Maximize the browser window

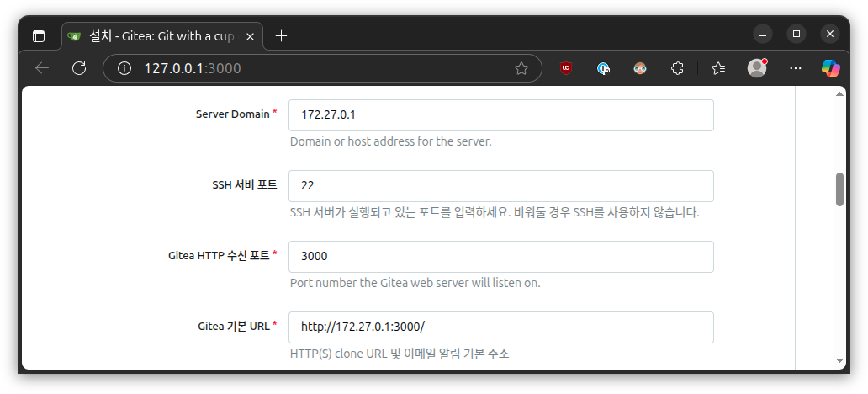coord(796,34)
